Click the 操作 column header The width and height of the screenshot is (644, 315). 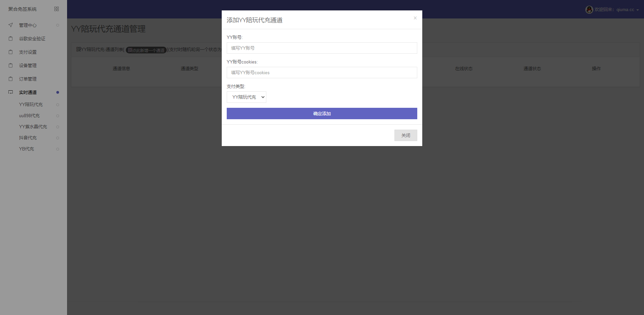coord(596,69)
